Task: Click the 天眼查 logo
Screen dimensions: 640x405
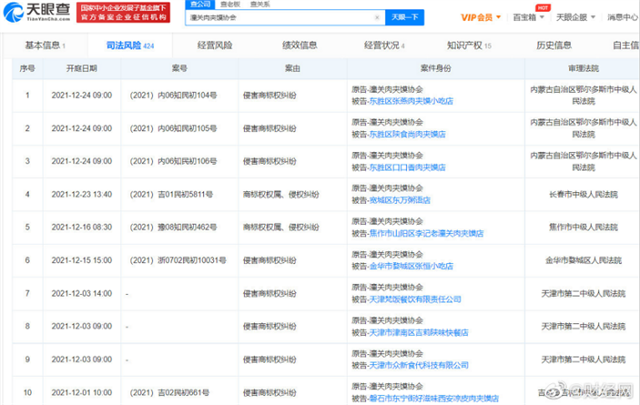Action: [x=37, y=12]
